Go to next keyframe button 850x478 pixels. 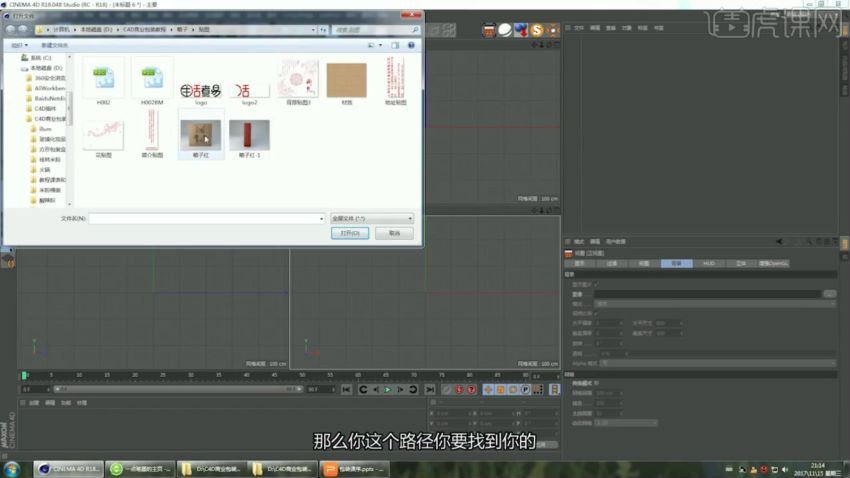tap(413, 389)
